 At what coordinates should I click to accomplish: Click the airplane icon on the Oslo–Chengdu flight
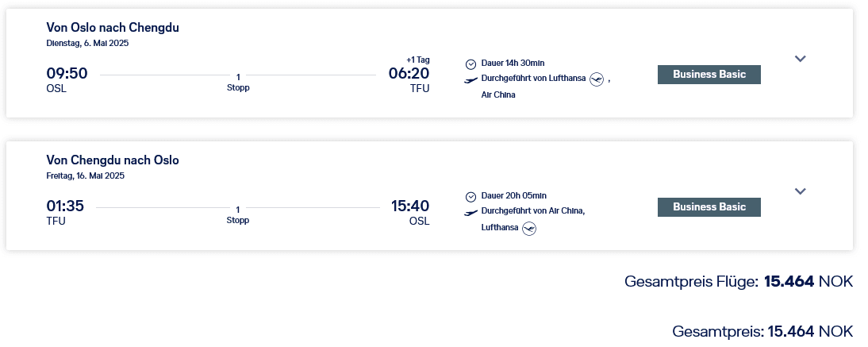point(470,79)
